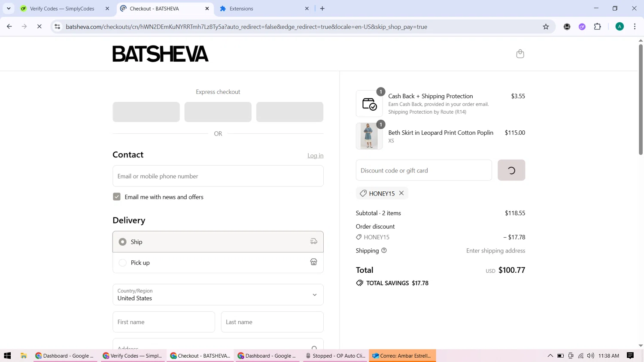Screen dimensions: 644x362
Task: Toggle 'Email me with news and offers' checkbox
Action: coord(117,197)
